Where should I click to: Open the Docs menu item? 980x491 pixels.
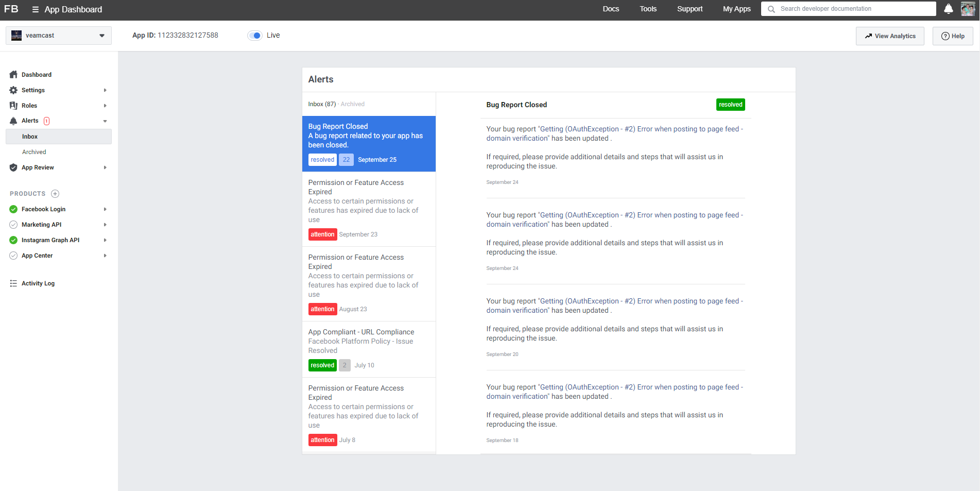coord(611,9)
